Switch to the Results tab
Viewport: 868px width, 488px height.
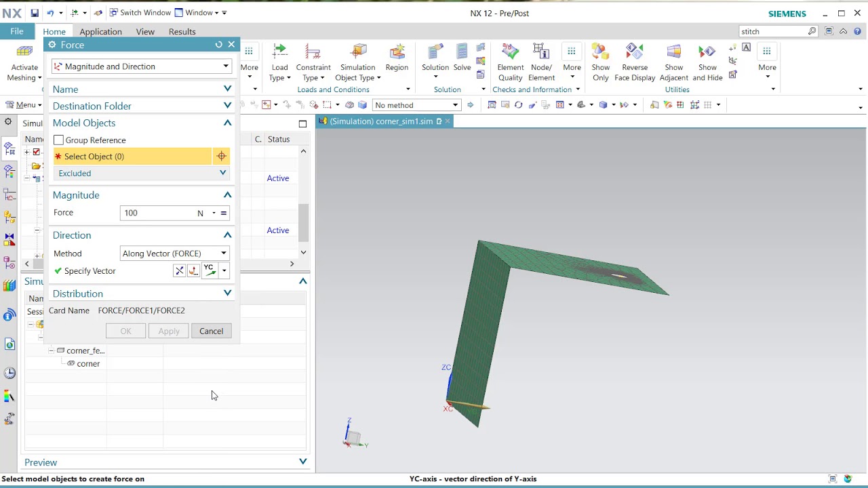[182, 32]
